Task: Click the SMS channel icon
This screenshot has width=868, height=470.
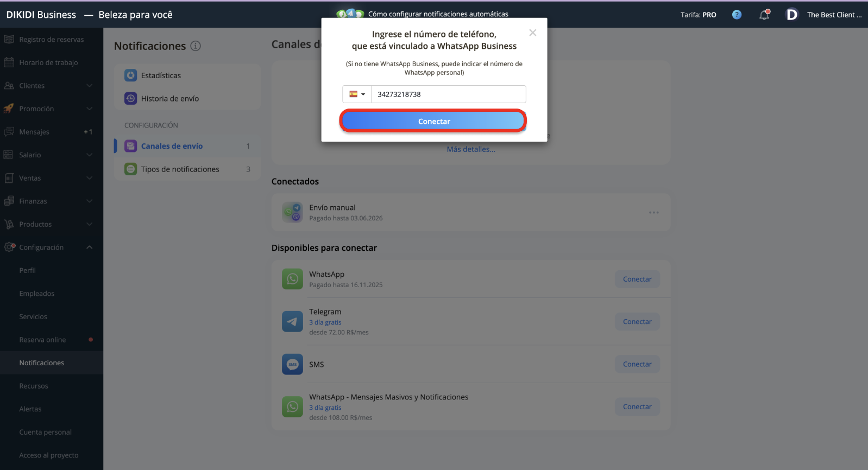Action: 292,364
